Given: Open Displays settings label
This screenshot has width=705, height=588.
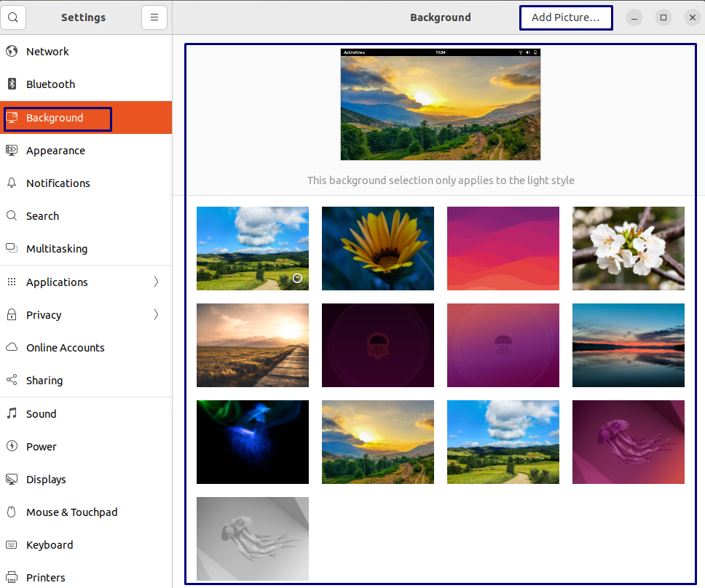Looking at the screenshot, I should tap(46, 480).
